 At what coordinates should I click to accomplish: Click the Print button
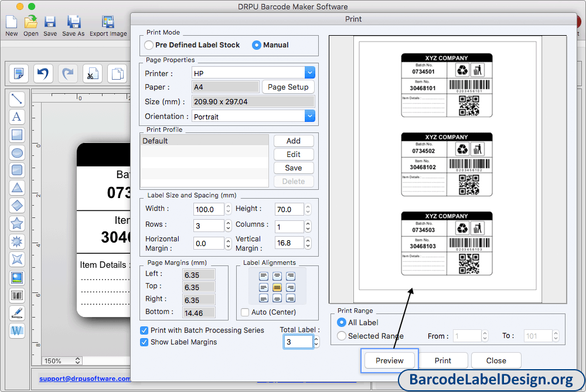pos(443,360)
